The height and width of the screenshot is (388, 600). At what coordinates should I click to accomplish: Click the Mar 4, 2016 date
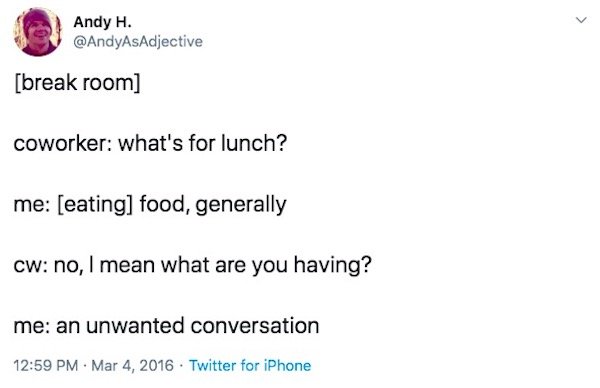pyautogui.click(x=132, y=365)
